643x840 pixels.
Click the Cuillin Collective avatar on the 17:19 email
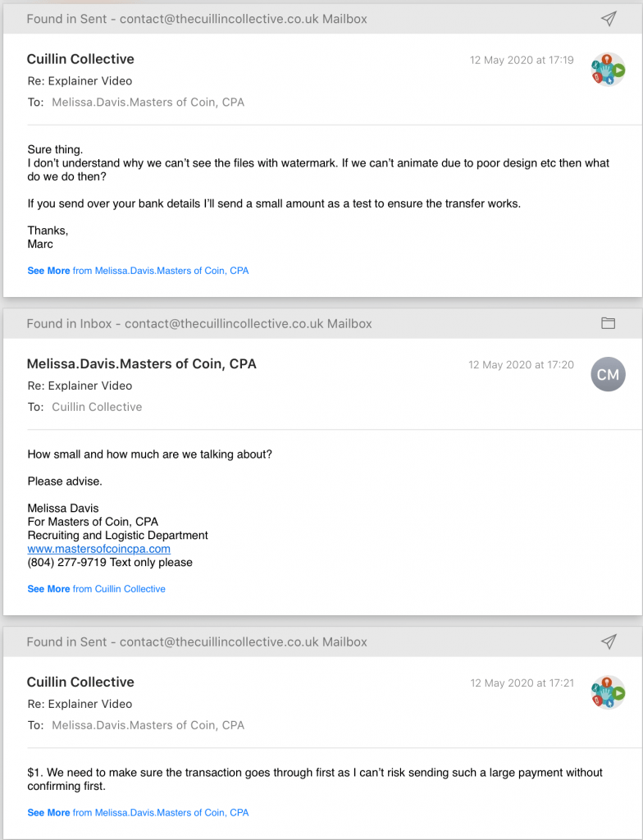(x=608, y=70)
